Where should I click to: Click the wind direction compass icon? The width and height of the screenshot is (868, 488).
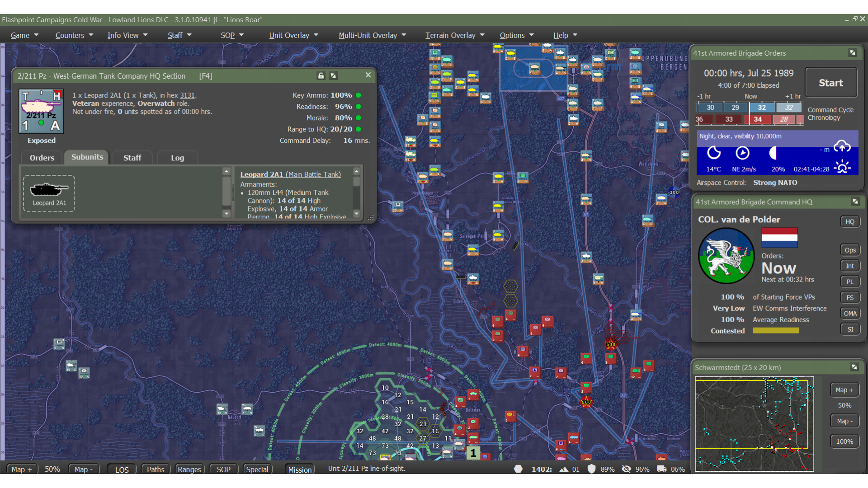742,153
